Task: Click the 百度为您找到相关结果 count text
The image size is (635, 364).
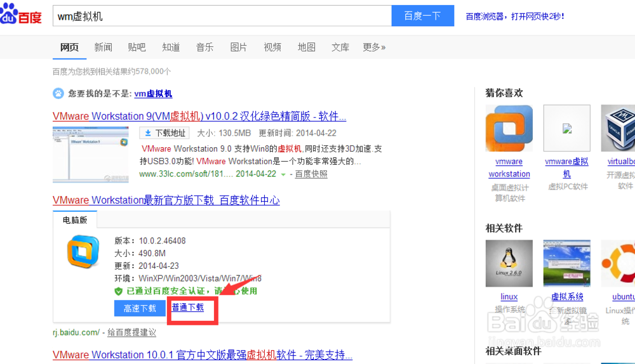Action: (112, 72)
